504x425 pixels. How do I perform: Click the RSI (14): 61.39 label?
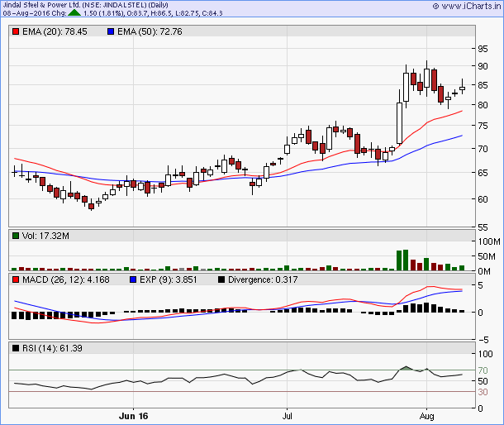tap(52, 348)
